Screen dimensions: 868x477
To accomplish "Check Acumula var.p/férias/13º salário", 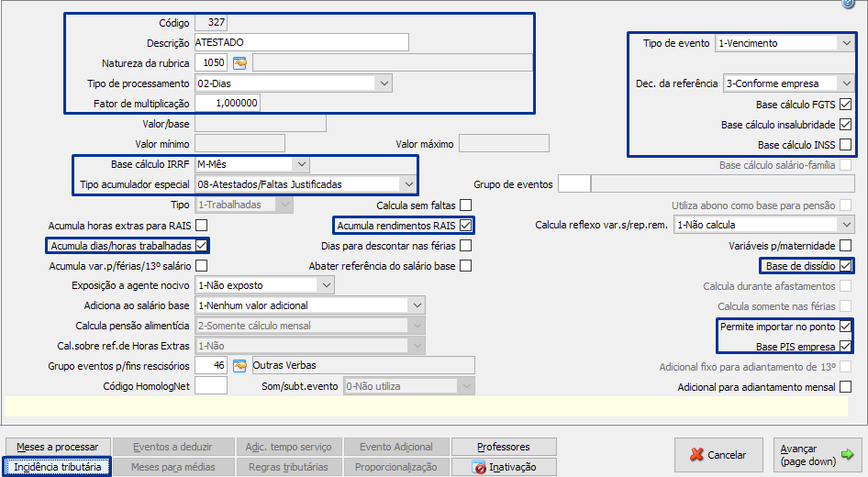I will [x=202, y=266].
